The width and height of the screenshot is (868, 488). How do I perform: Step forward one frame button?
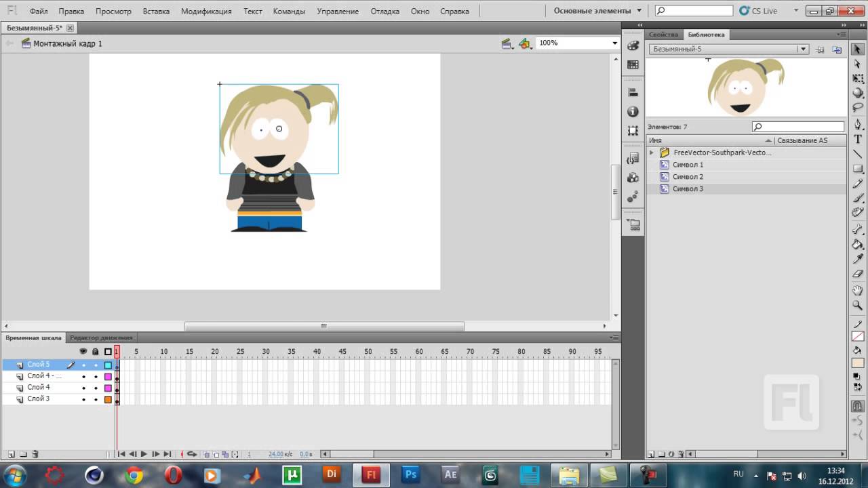pos(155,454)
